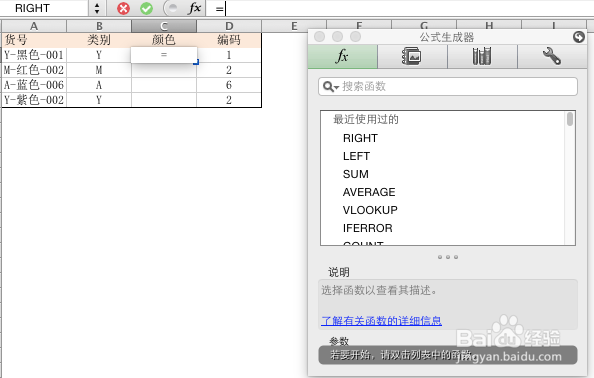Image resolution: width=594 pixels, height=378 pixels.
Task: Click cell Y-黑色-001
Action: [34, 55]
